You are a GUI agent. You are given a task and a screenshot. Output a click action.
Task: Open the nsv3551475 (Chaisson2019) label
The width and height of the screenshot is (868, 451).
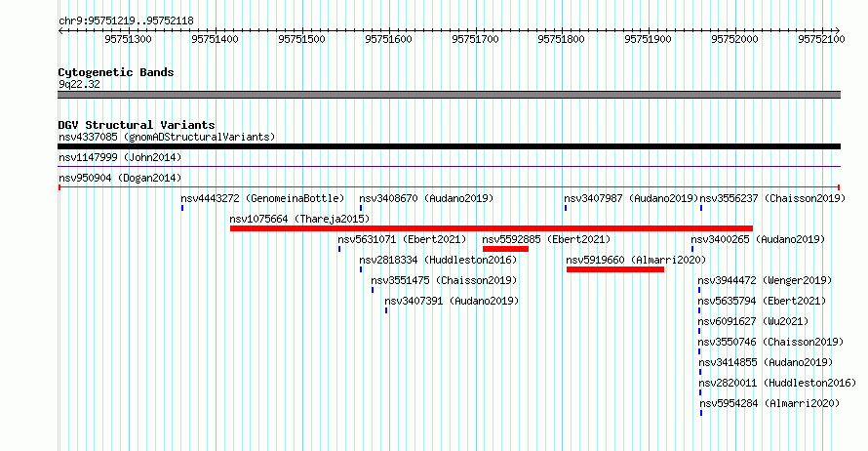pos(444,280)
